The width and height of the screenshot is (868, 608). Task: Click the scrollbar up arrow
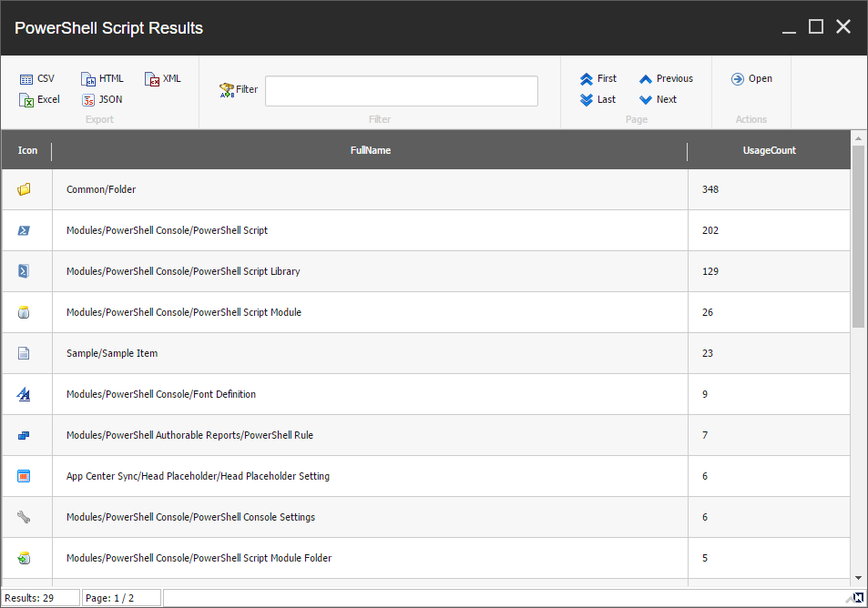[858, 138]
